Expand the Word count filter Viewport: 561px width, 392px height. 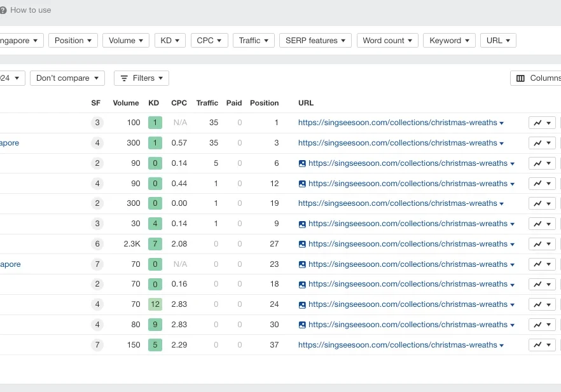pyautogui.click(x=387, y=41)
